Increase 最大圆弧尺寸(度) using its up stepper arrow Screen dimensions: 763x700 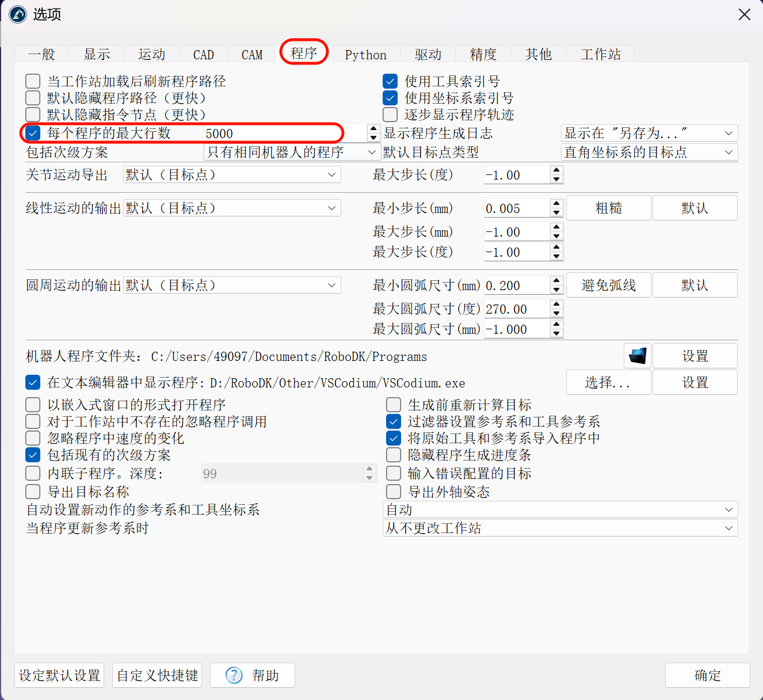click(556, 305)
